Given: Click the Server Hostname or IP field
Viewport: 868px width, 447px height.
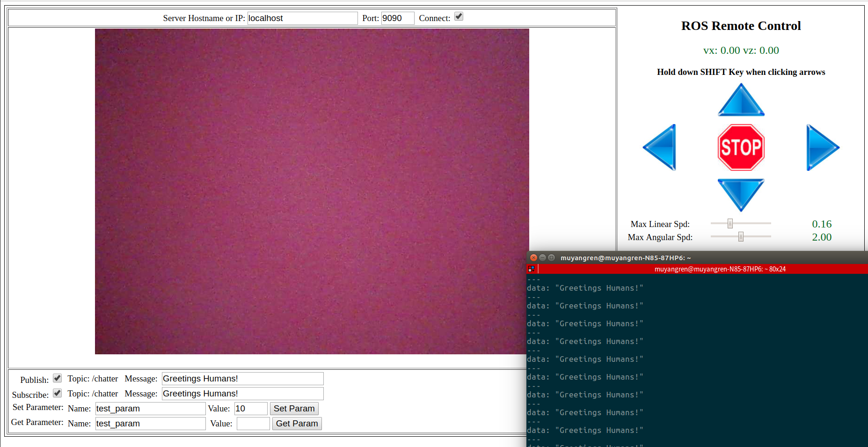Looking at the screenshot, I should (x=302, y=18).
